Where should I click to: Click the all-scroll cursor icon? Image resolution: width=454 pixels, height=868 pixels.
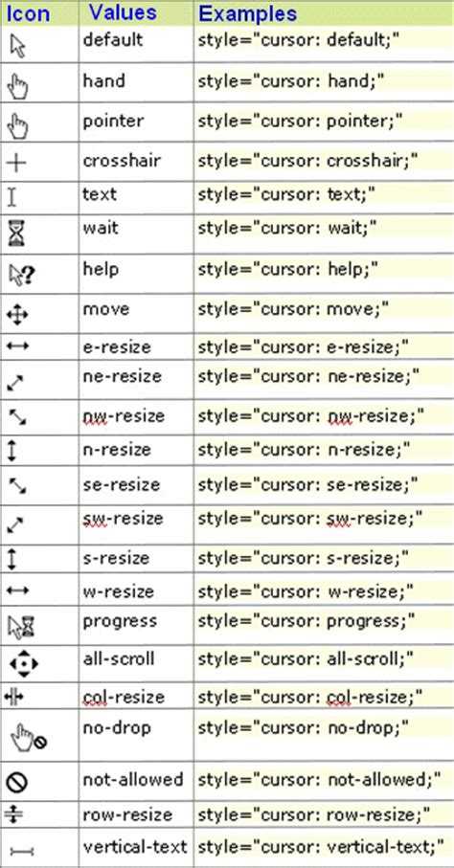point(24,663)
